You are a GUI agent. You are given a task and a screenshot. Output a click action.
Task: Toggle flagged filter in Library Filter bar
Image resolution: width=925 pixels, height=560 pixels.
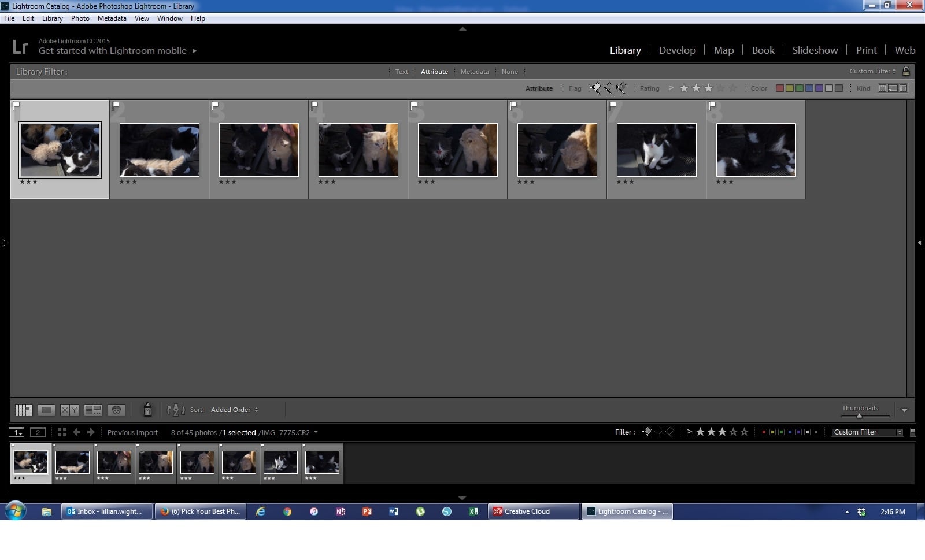595,88
